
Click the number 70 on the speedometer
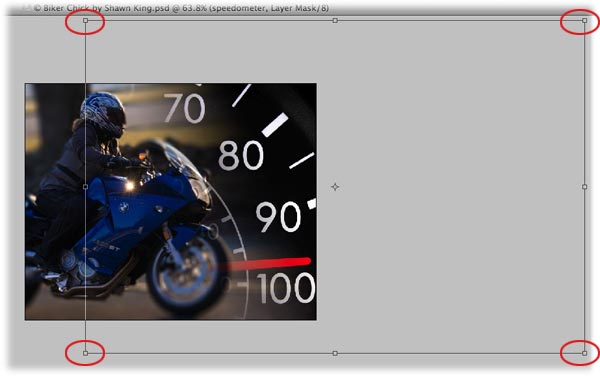click(184, 108)
